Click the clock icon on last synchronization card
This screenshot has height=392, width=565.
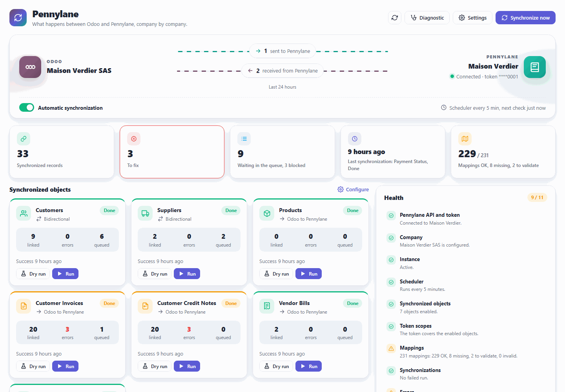355,139
